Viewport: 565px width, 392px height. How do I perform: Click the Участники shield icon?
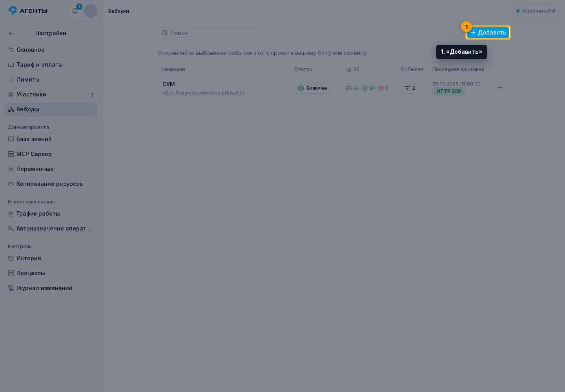point(11,94)
